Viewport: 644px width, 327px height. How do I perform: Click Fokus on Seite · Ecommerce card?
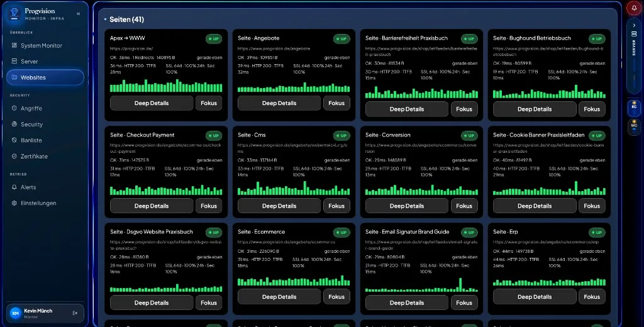(336, 297)
